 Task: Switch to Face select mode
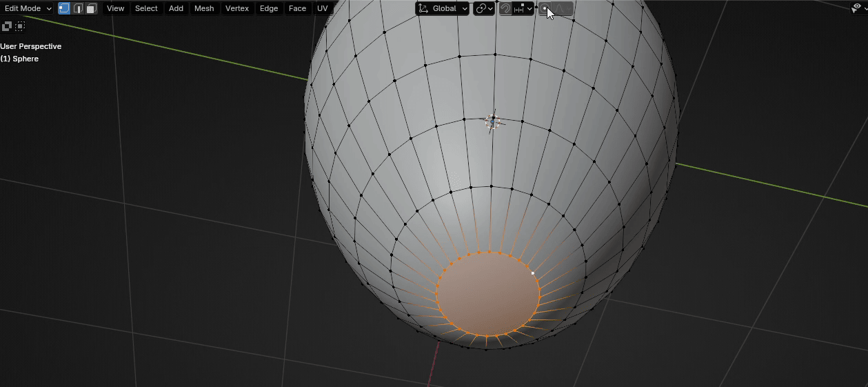(x=91, y=8)
